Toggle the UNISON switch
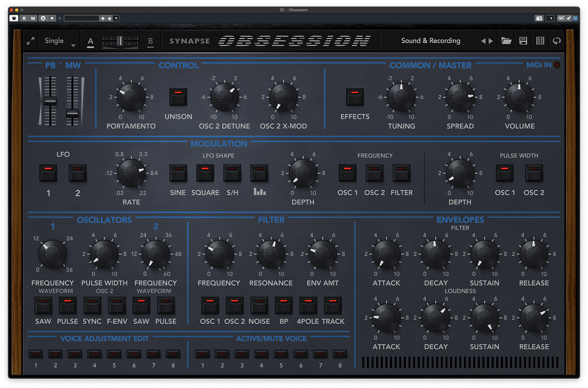This screenshot has height=388, width=588. [178, 97]
